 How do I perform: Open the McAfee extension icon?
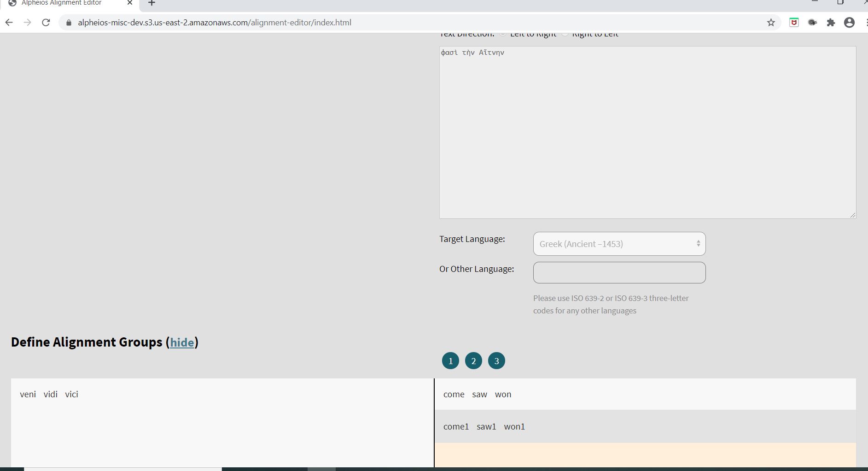[795, 22]
